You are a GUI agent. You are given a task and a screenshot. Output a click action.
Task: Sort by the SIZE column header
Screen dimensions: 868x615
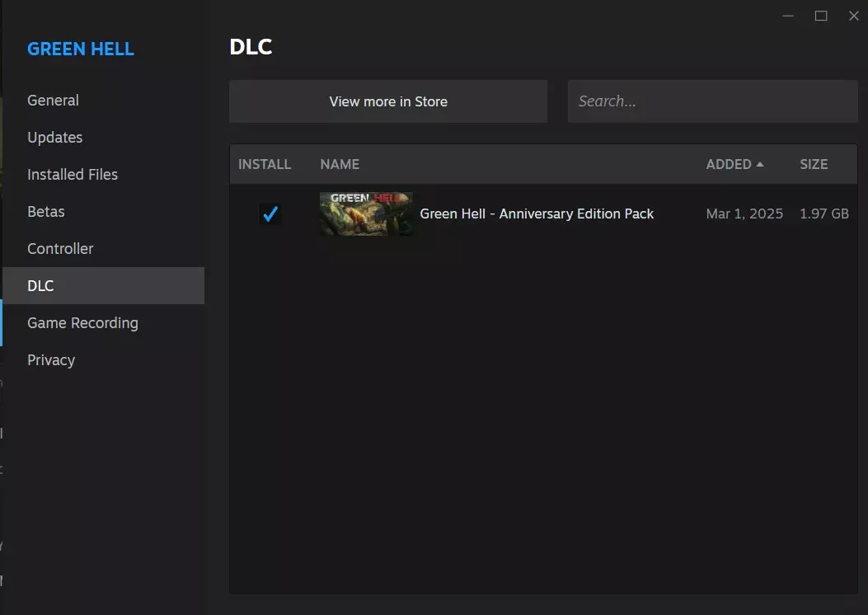814,164
